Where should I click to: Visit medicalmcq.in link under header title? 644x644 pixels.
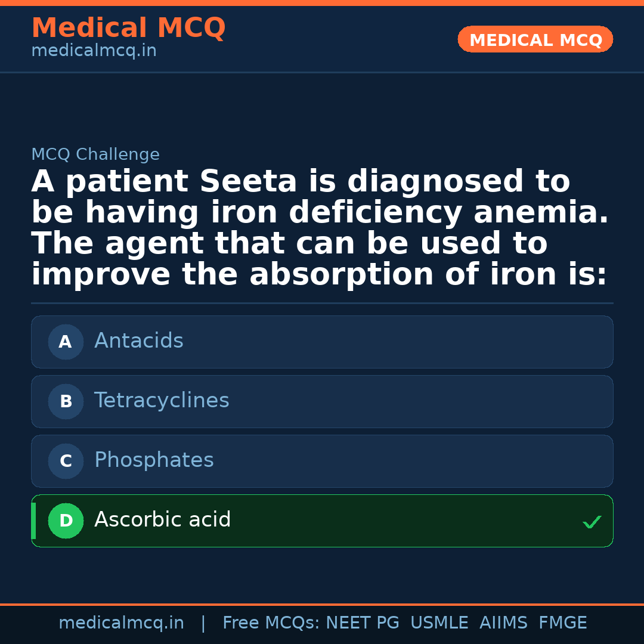[x=94, y=51]
